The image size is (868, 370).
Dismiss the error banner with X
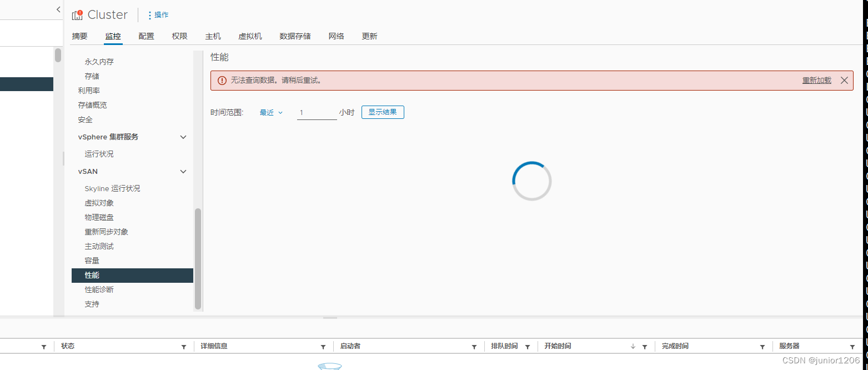coord(844,81)
